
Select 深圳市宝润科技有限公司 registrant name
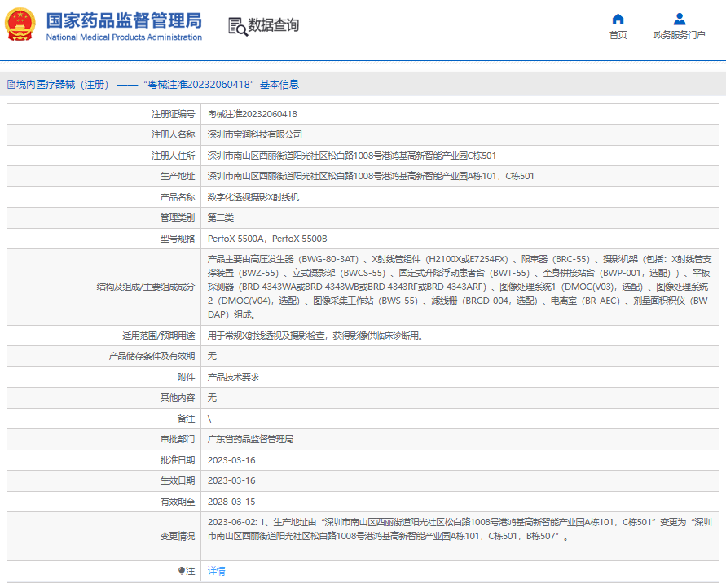tap(255, 134)
